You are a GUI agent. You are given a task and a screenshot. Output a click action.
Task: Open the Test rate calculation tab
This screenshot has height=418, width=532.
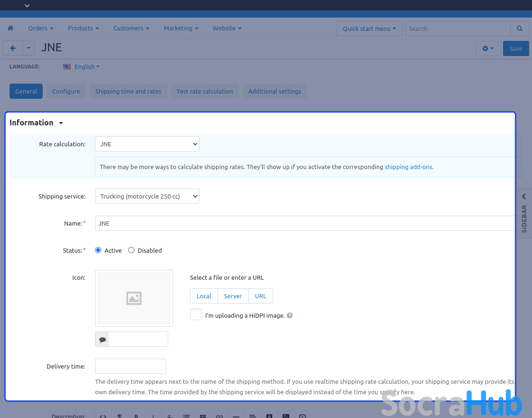205,91
